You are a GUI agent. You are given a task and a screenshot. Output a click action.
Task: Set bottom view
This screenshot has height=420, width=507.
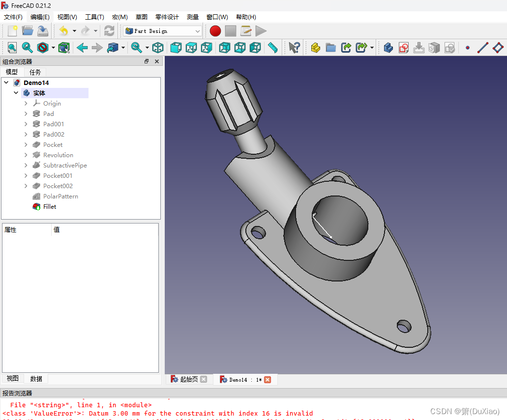click(239, 48)
